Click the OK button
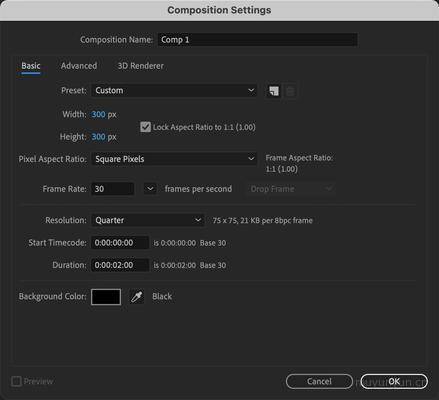439x400 pixels. [394, 381]
